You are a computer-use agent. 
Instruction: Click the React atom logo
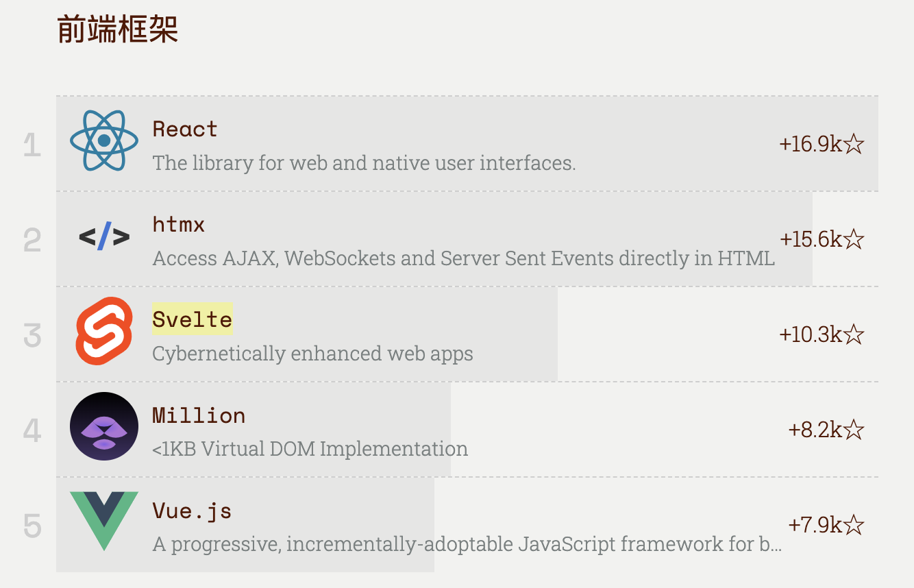104,140
